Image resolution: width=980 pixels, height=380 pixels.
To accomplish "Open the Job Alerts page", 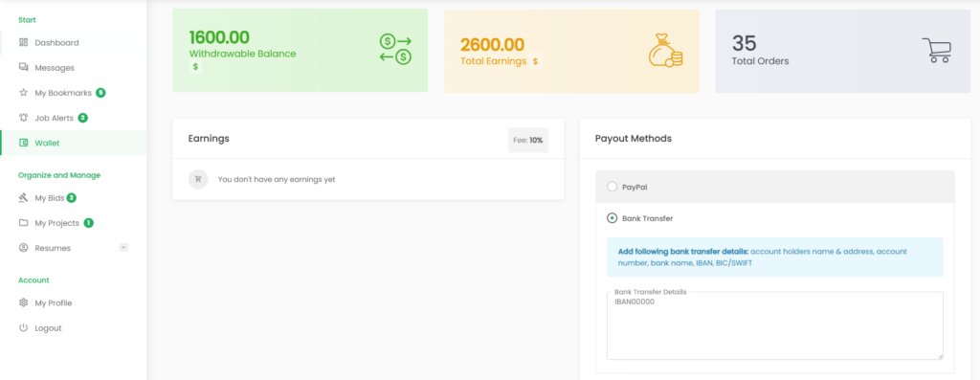I will (55, 118).
